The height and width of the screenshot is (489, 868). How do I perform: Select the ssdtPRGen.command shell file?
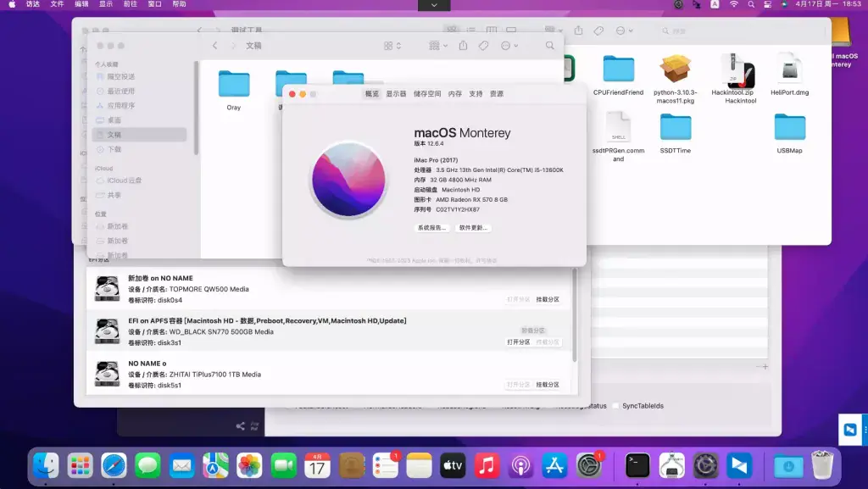tap(618, 136)
